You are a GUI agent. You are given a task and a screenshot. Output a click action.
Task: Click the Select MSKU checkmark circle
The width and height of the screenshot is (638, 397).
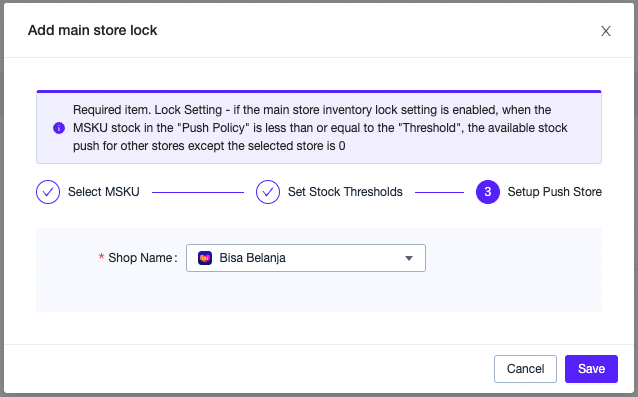click(48, 192)
